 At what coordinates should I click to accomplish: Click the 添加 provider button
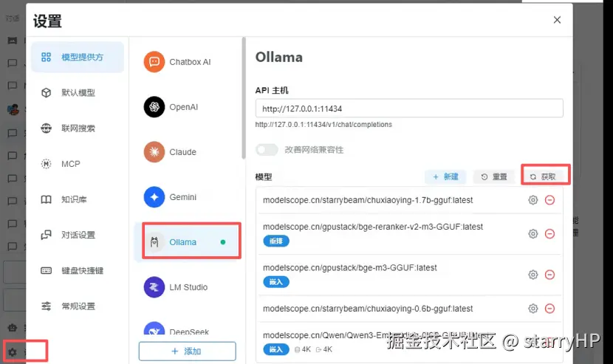pyautogui.click(x=188, y=351)
